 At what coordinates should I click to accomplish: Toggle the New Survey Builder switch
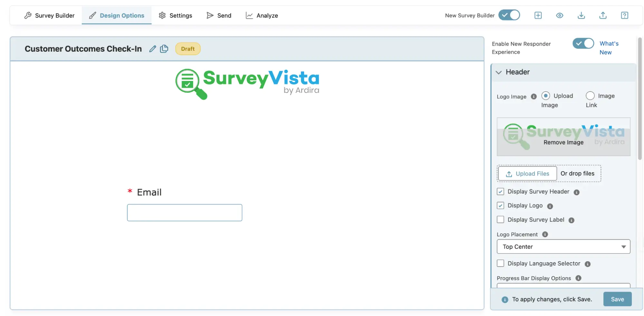(x=509, y=15)
